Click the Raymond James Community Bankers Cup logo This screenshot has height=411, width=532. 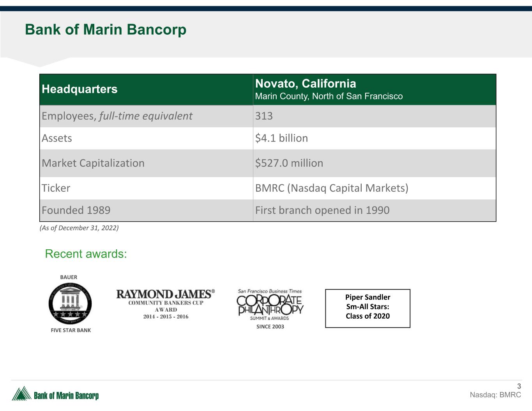[x=166, y=304]
